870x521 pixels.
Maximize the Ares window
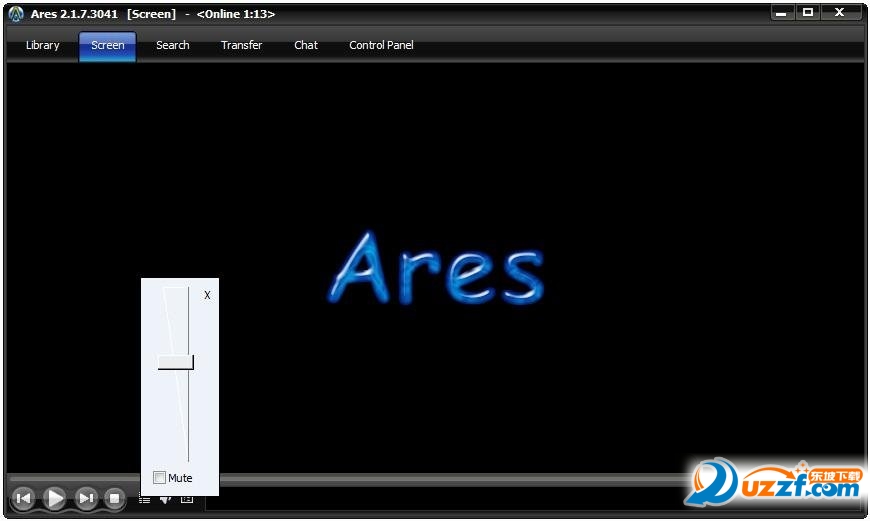(x=808, y=12)
